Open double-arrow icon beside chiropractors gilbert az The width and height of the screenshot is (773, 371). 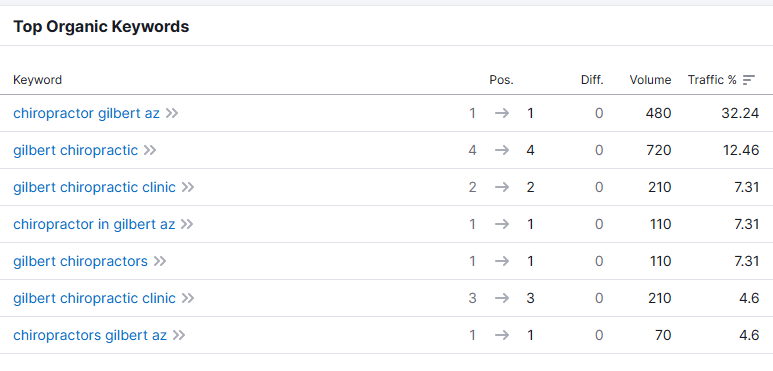click(x=179, y=335)
